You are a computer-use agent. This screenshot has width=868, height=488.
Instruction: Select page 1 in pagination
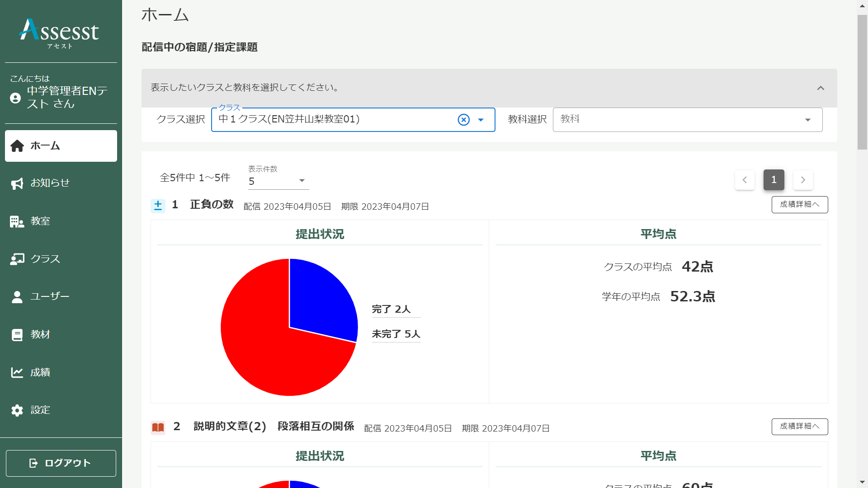[774, 180]
